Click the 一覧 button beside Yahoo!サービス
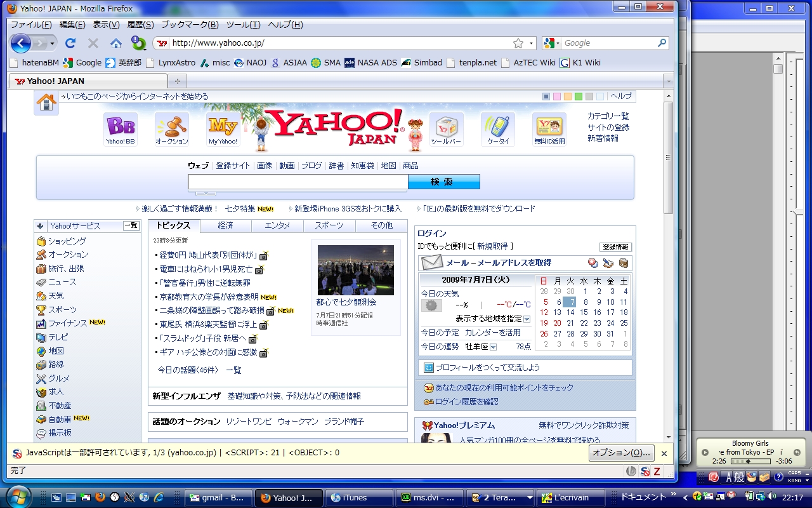812x508 pixels. tap(131, 225)
